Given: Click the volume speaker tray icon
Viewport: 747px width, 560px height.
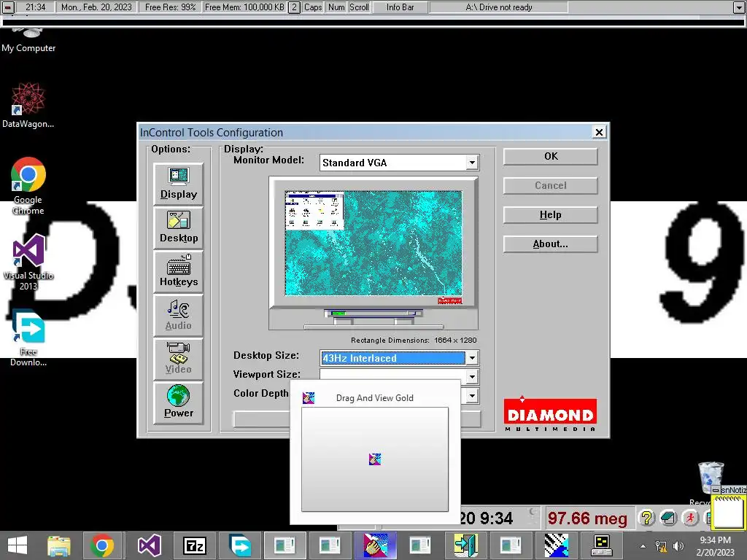Looking at the screenshot, I should coord(678,546).
